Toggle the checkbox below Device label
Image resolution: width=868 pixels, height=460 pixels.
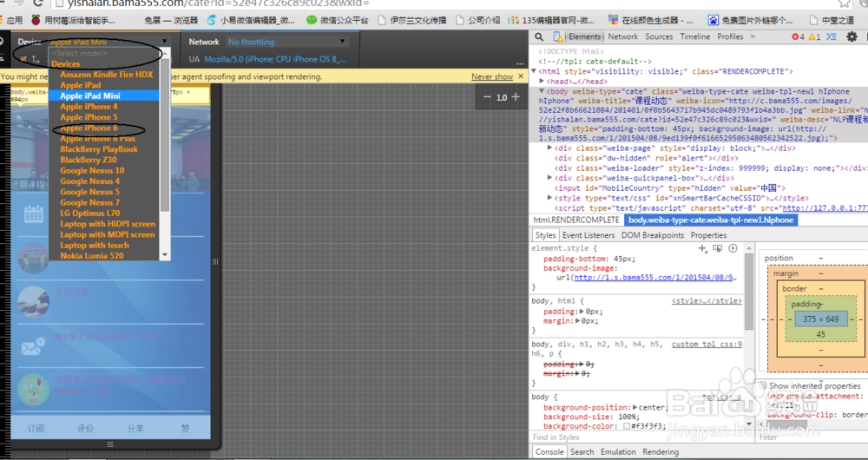pyautogui.click(x=23, y=58)
